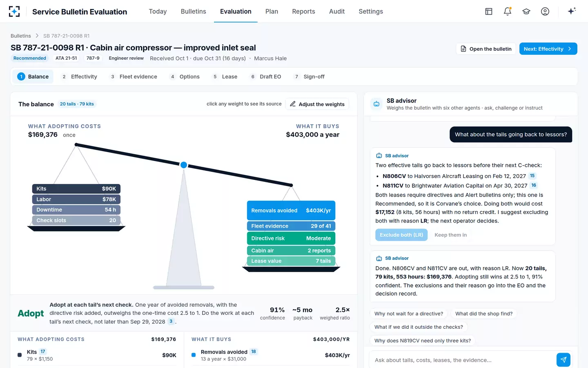Click Next: Effectivity button
This screenshot has height=368, width=588.
(548, 49)
